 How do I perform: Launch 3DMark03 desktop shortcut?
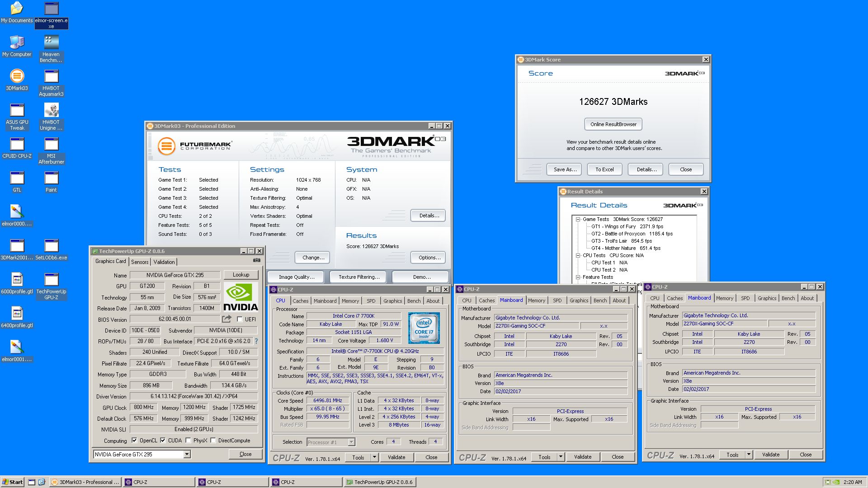17,80
